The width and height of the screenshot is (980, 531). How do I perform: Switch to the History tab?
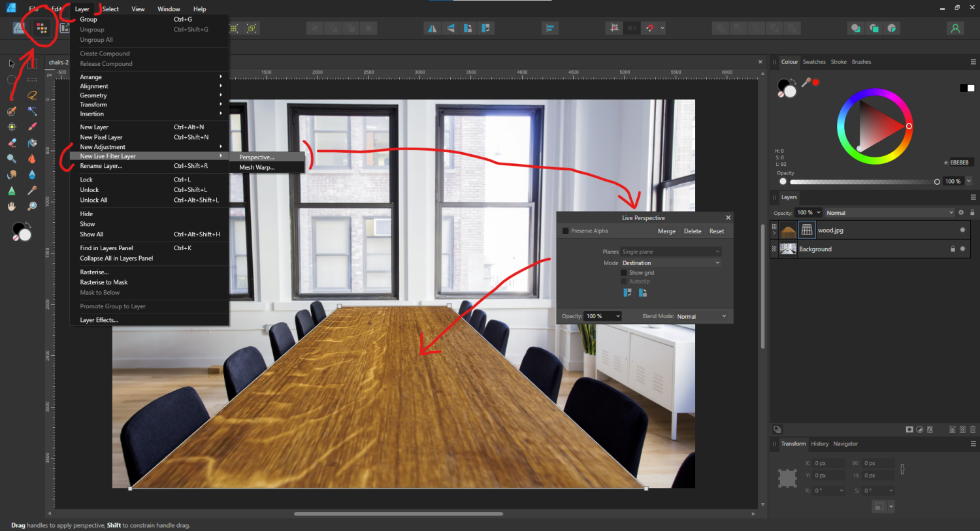tap(820, 443)
